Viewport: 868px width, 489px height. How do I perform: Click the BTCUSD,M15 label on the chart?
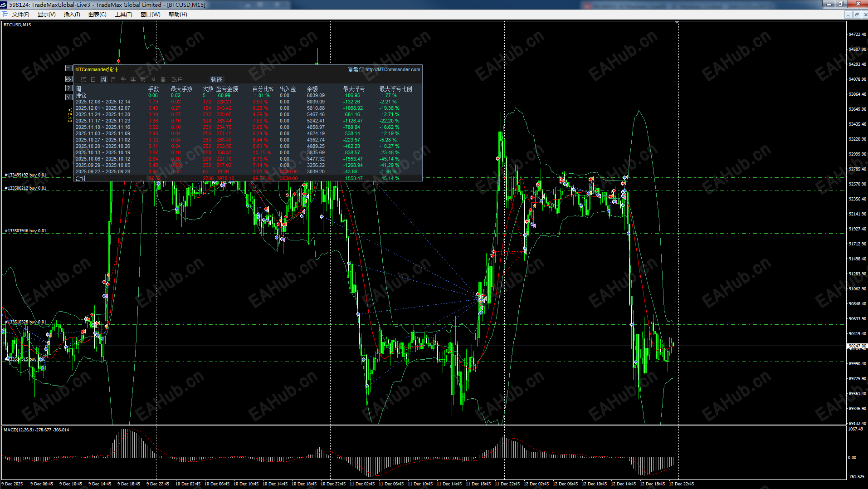tap(17, 24)
